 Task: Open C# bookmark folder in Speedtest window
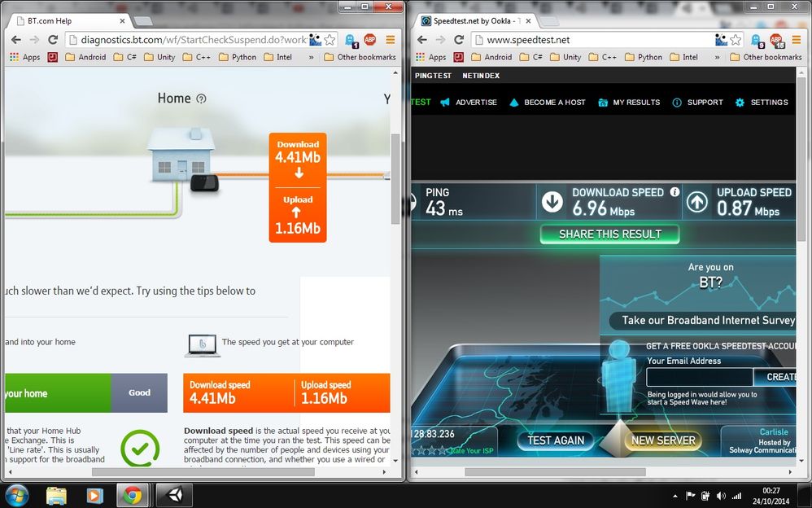[x=530, y=57]
